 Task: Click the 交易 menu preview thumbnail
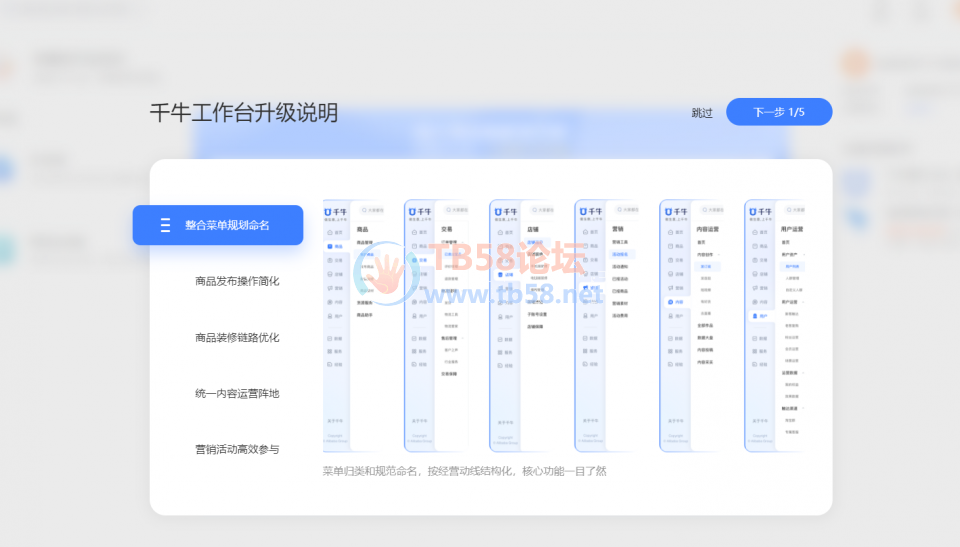point(437,325)
